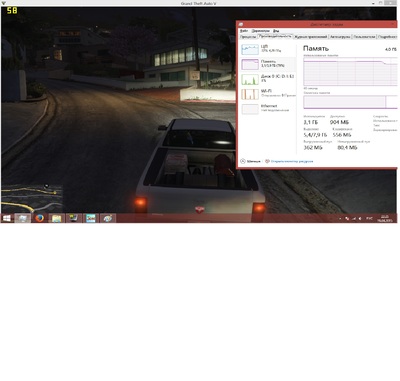Click the 80,4 МБ non-paged pool value
Image resolution: width=400 pixels, height=381 pixels.
(347, 147)
